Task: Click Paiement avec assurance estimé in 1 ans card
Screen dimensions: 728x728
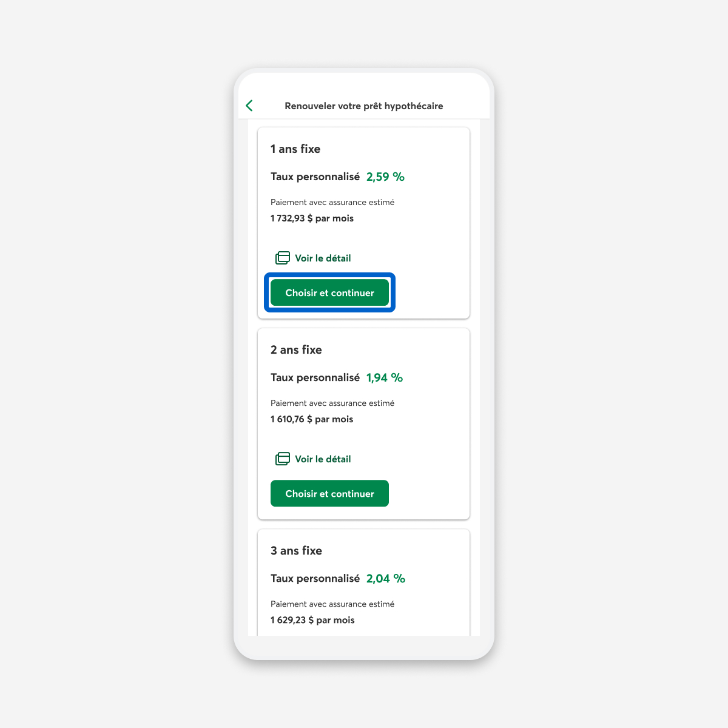Action: [332, 202]
